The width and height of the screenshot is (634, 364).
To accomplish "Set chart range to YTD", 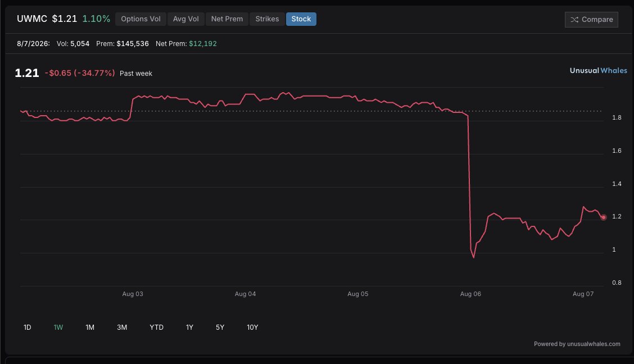I will [156, 327].
